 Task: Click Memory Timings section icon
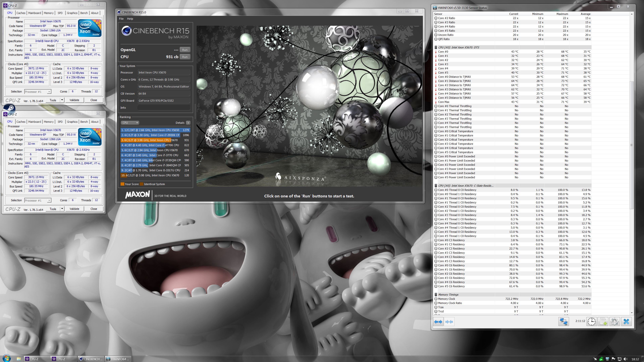[436, 295]
